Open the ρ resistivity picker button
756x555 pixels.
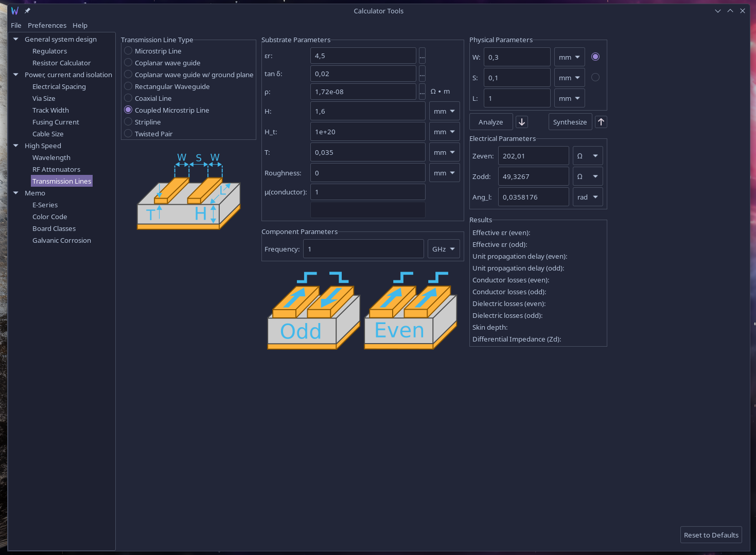pyautogui.click(x=422, y=92)
